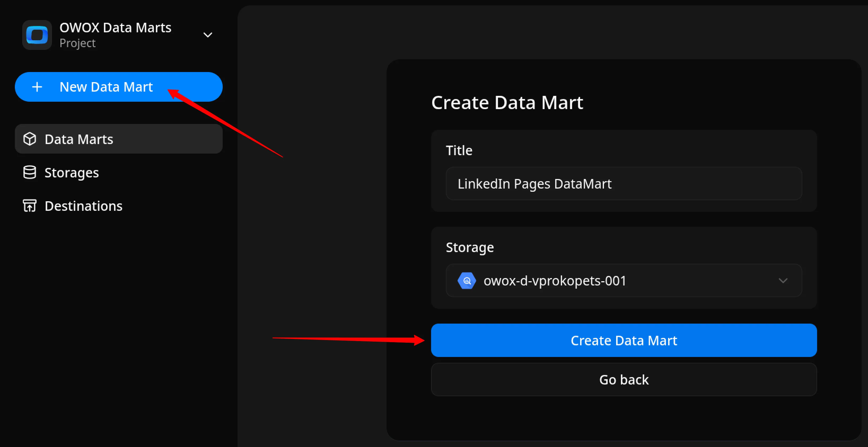Viewport: 868px width, 447px height.
Task: Click the OWOX Data Marts project logo
Action: coord(37,35)
